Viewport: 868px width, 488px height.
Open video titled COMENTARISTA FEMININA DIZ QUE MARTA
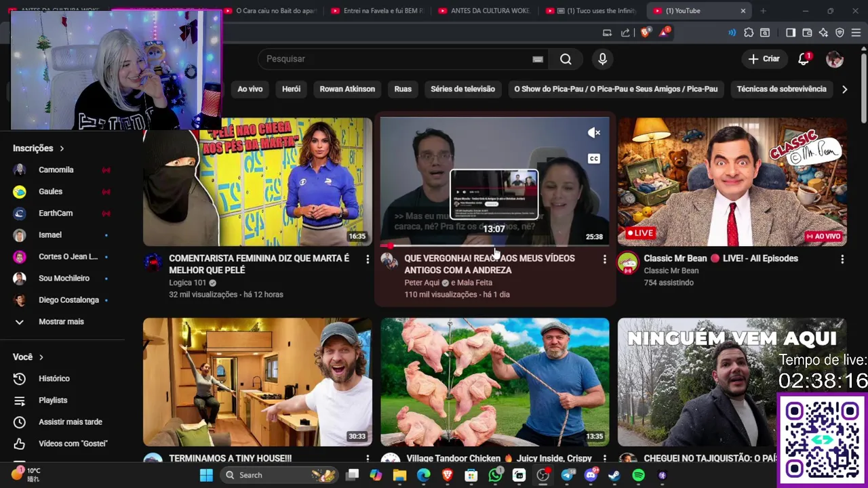(x=259, y=264)
